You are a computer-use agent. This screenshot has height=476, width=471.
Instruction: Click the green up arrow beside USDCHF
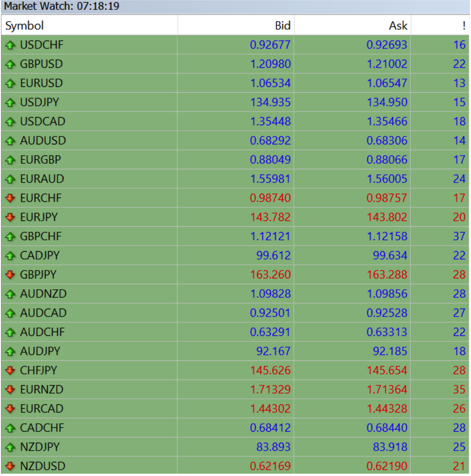(x=10, y=45)
